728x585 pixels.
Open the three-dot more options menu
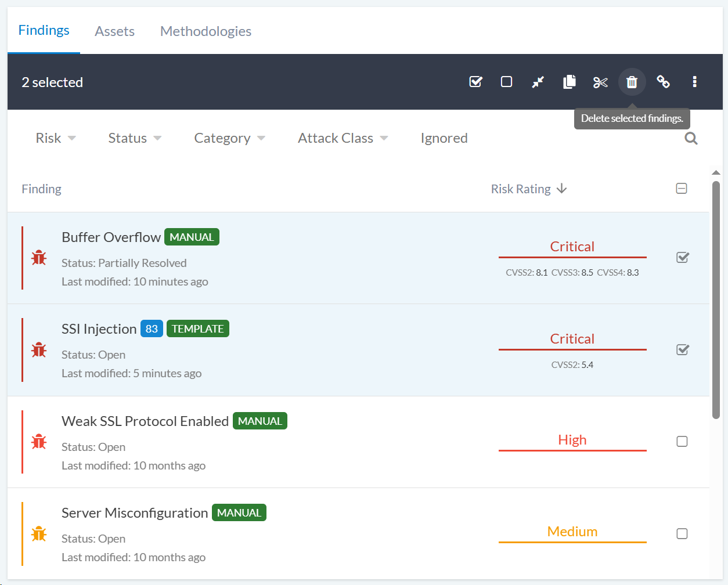pyautogui.click(x=694, y=82)
